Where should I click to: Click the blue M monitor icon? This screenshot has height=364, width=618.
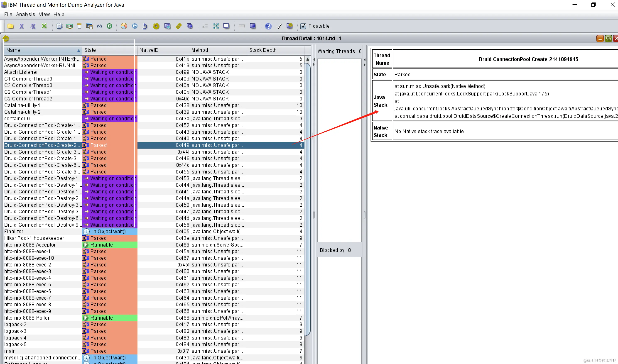click(135, 26)
